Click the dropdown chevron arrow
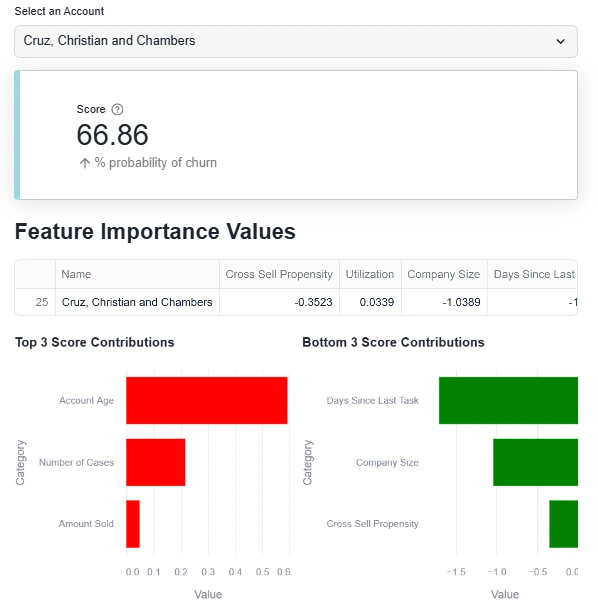The width and height of the screenshot is (598, 607). (560, 41)
